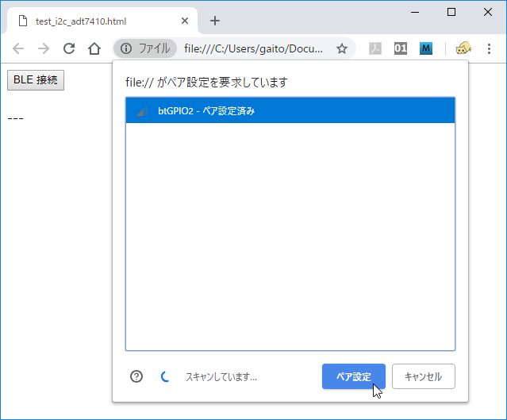Open help for the Bluetooth pairing dialog
This screenshot has height=420, width=507.
[136, 376]
